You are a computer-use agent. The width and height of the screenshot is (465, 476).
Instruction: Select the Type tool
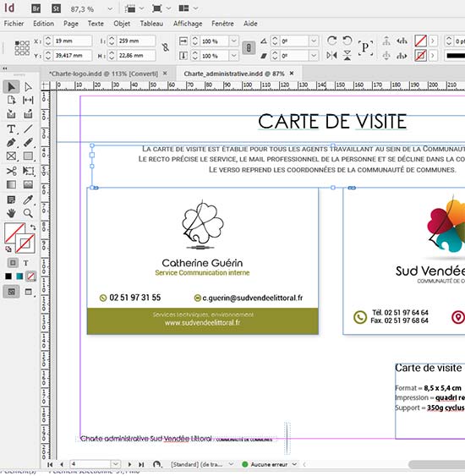[x=11, y=129]
